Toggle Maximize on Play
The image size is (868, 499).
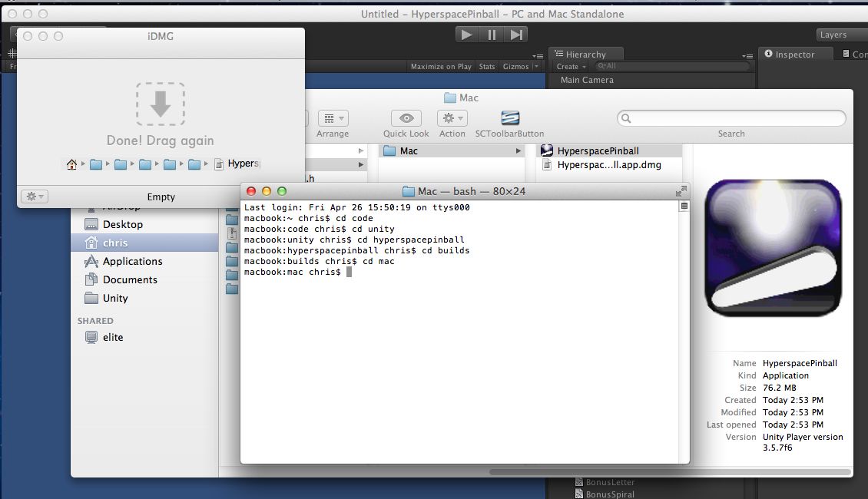(x=441, y=66)
